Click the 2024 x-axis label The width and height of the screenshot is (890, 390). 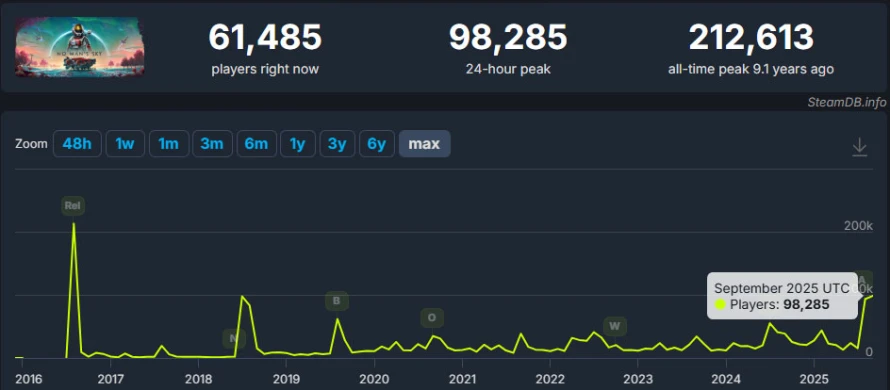coord(725,379)
